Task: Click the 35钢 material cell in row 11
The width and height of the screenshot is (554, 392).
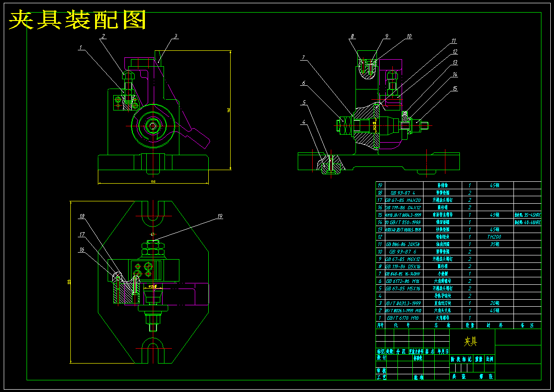Action: (x=495, y=244)
